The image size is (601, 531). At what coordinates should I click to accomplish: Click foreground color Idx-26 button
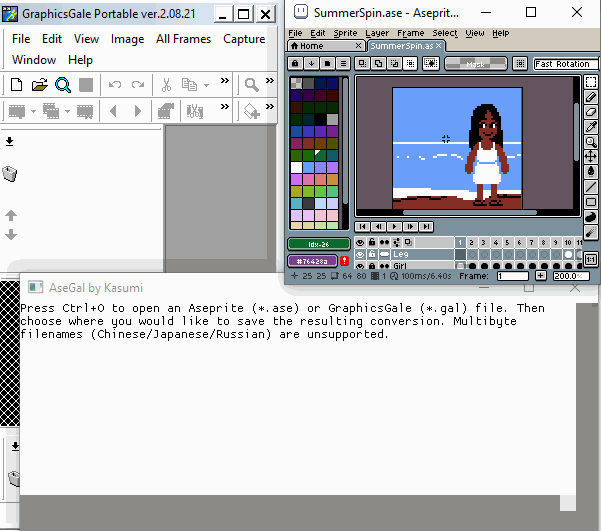tap(319, 244)
